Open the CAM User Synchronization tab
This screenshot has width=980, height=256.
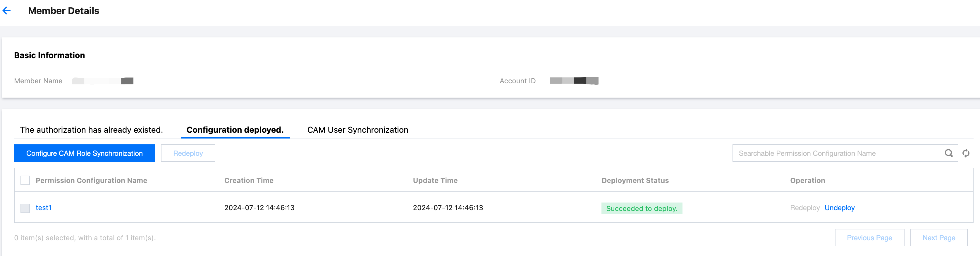point(357,130)
